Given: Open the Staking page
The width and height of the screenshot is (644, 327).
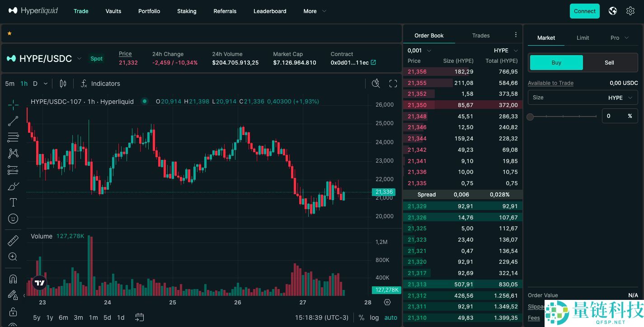Looking at the screenshot, I should (187, 11).
